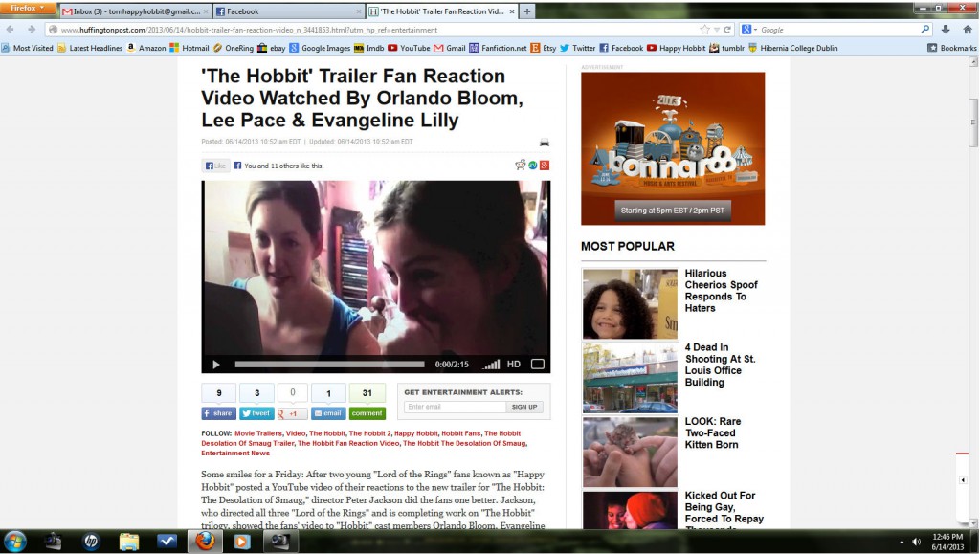Toggle HD quality on the video

514,365
